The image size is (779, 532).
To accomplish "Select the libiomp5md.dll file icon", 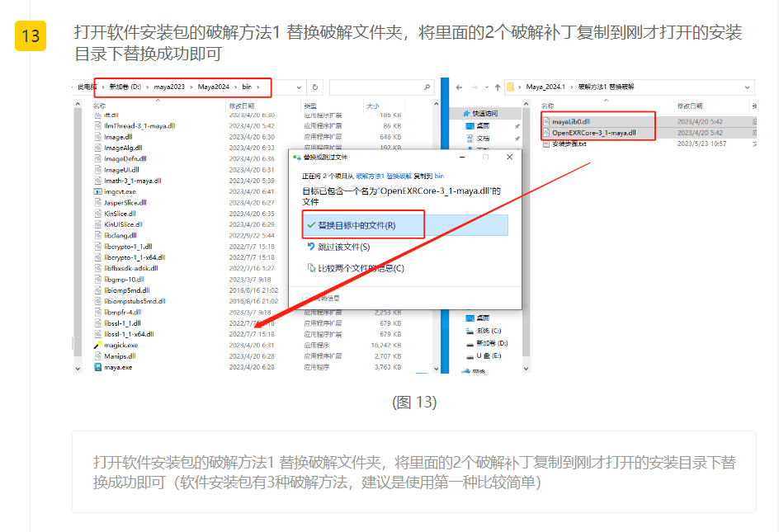I will click(98, 290).
